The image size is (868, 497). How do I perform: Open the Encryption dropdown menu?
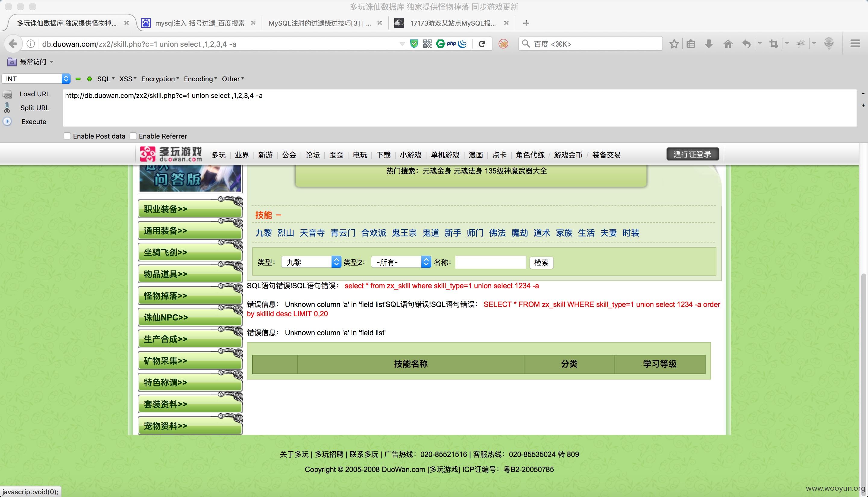(x=160, y=79)
